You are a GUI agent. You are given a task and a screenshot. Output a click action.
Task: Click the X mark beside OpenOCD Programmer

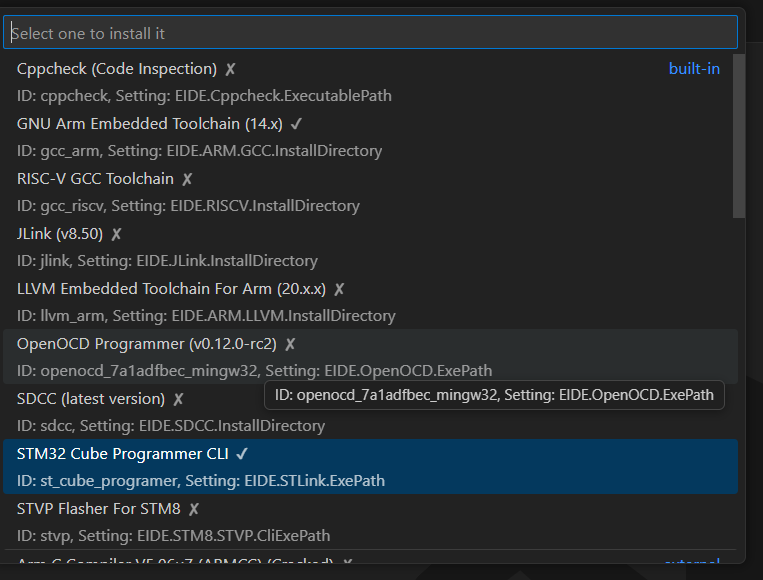(x=290, y=344)
